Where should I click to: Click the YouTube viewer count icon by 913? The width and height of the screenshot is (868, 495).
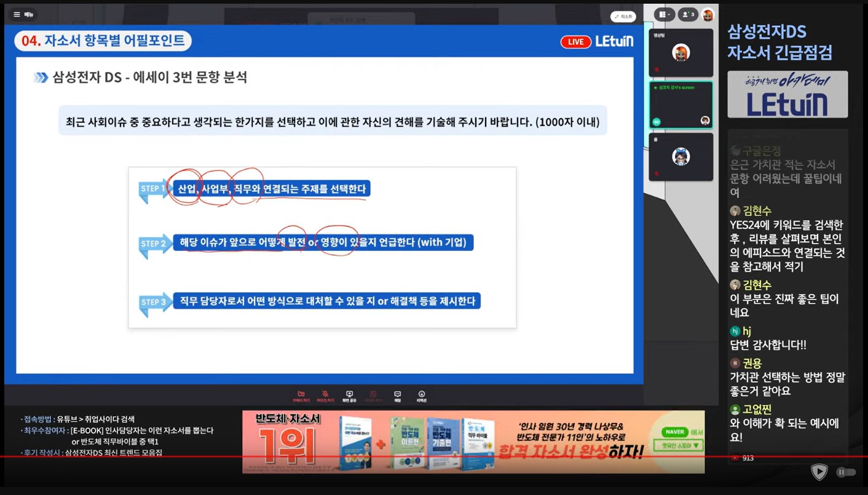[x=735, y=458]
